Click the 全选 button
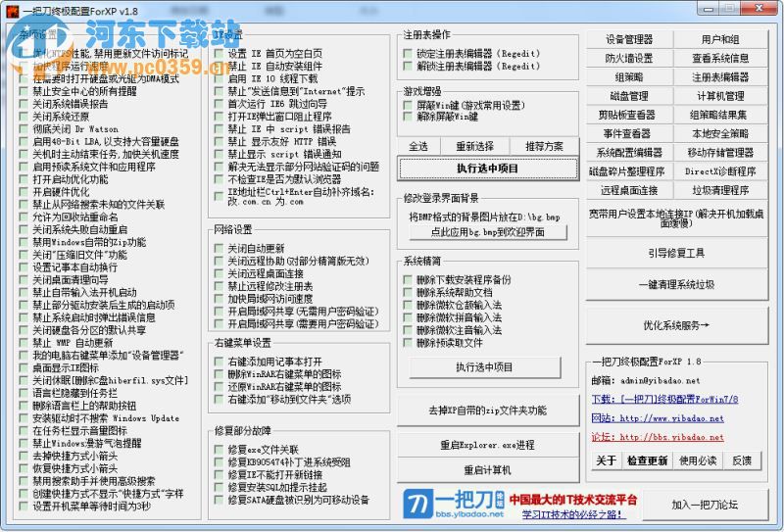The width and height of the screenshot is (784, 532). point(418,147)
